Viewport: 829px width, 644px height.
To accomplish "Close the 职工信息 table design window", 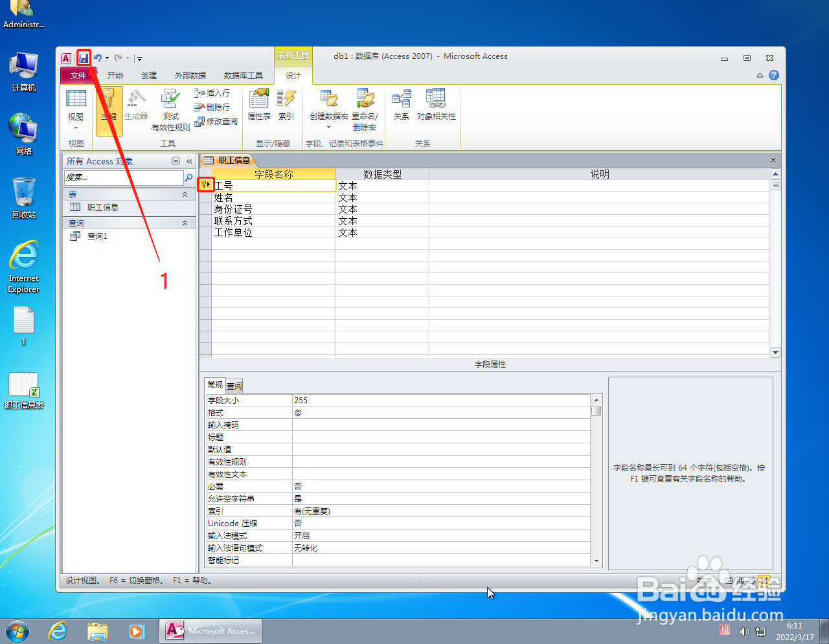I will coord(773,160).
